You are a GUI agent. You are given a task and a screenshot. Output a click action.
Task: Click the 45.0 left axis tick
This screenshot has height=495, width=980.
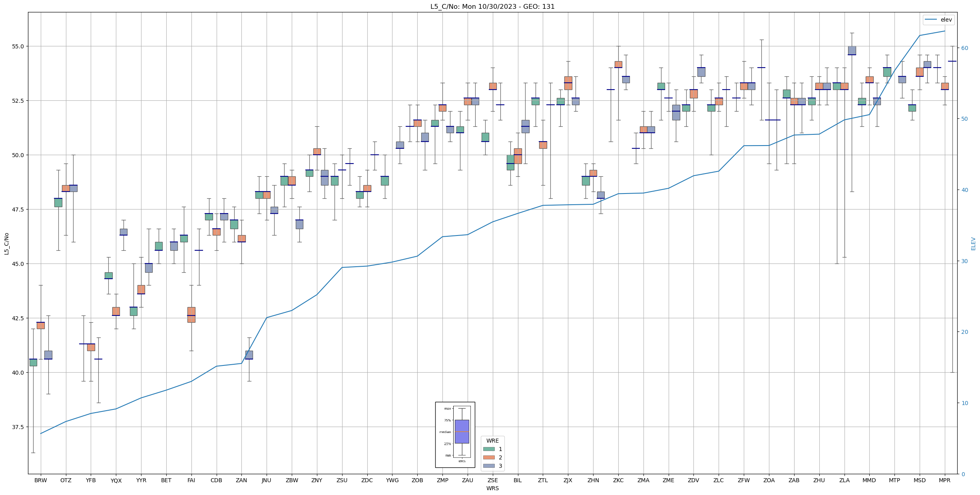[x=18, y=264]
